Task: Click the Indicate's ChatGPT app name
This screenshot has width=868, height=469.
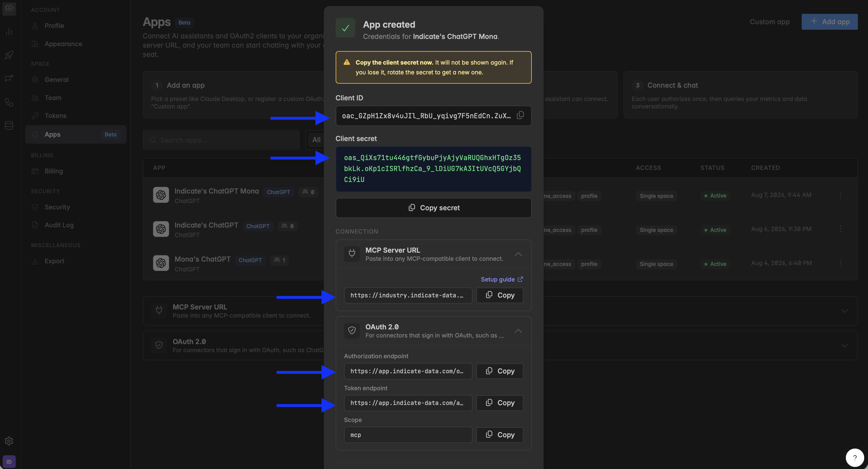Action: (x=206, y=225)
